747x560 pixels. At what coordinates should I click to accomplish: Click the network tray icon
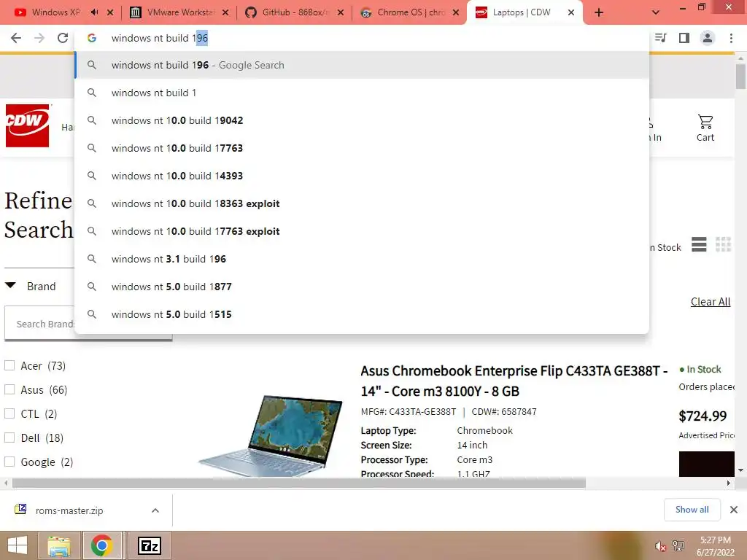pyautogui.click(x=678, y=546)
